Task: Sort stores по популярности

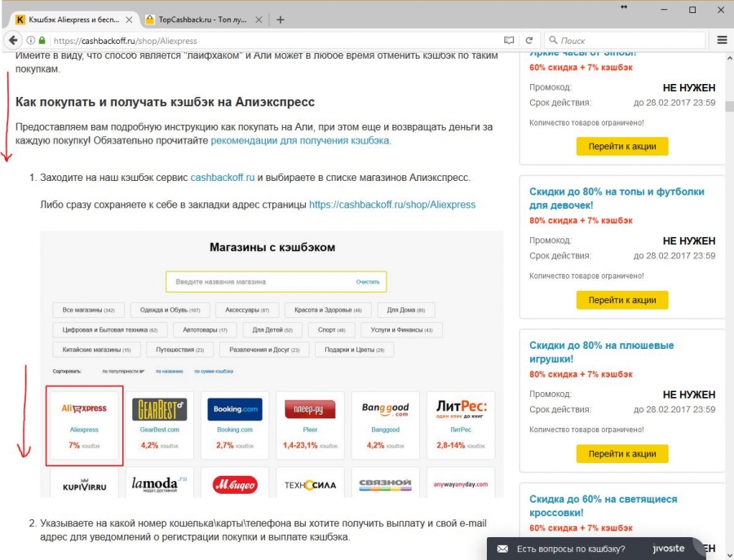Action: tap(123, 371)
